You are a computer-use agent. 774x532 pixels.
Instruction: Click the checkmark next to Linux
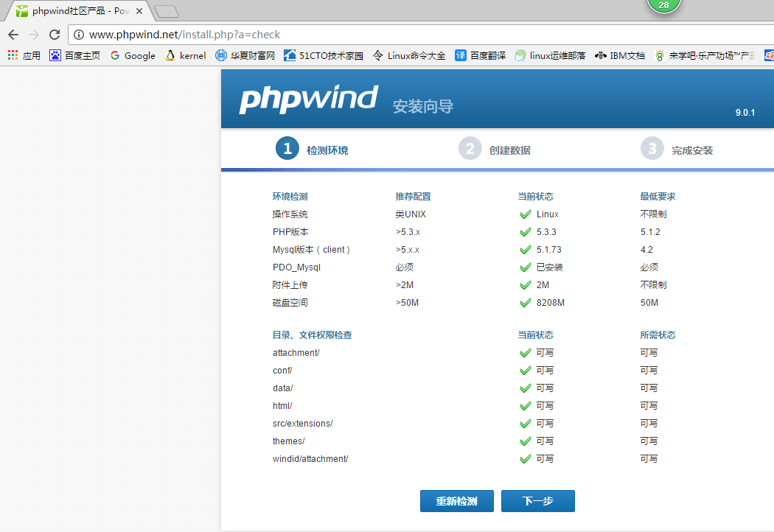click(x=525, y=214)
